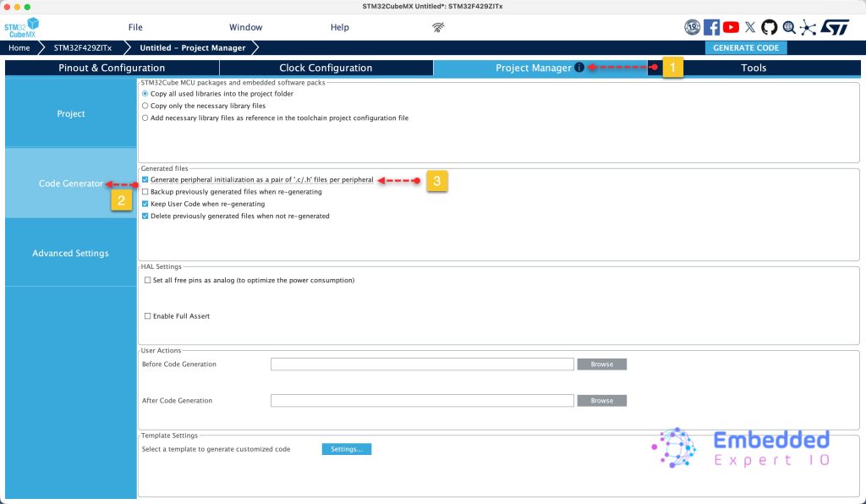Open the GitHub icon link
The width and height of the screenshot is (866, 504).
(x=769, y=27)
